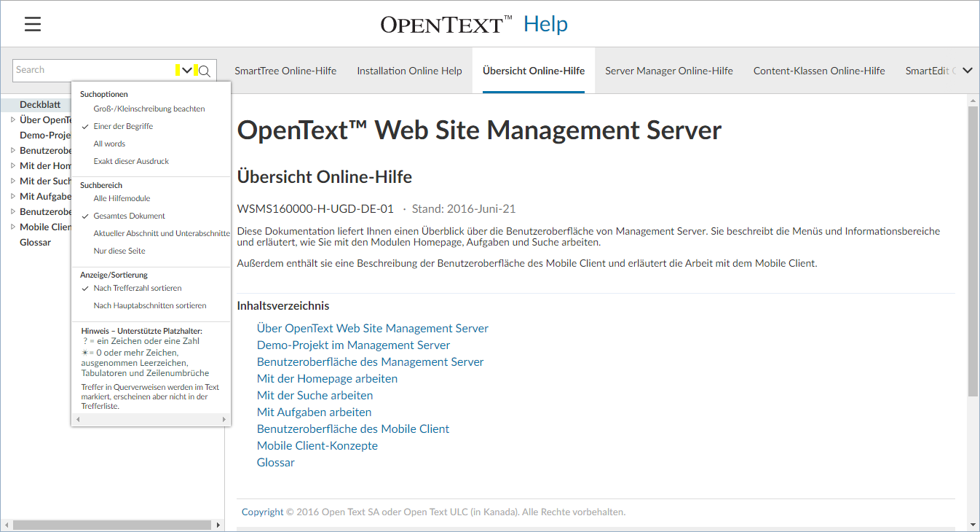Click content pane scroll-up arrow
The image size is (980, 532).
coord(973,101)
